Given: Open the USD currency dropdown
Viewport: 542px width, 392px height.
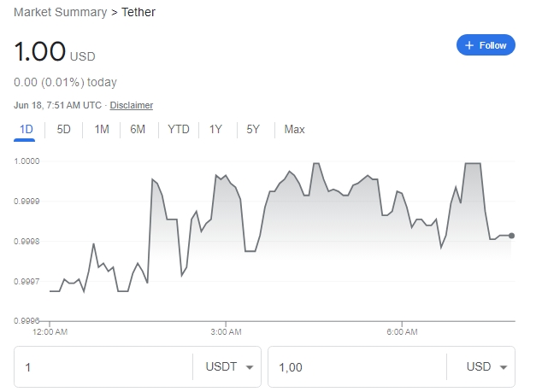Looking at the screenshot, I should click(485, 367).
